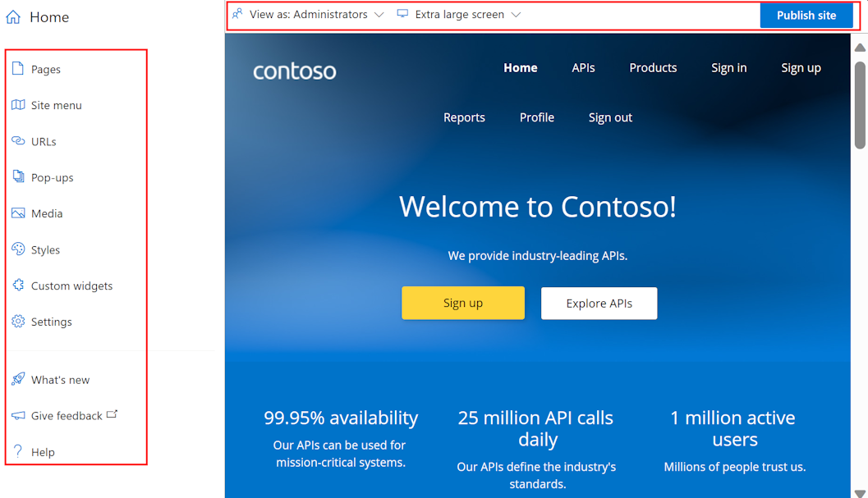Image resolution: width=868 pixels, height=498 pixels.
Task: Click Sign in in portal navigation
Action: [x=729, y=68]
